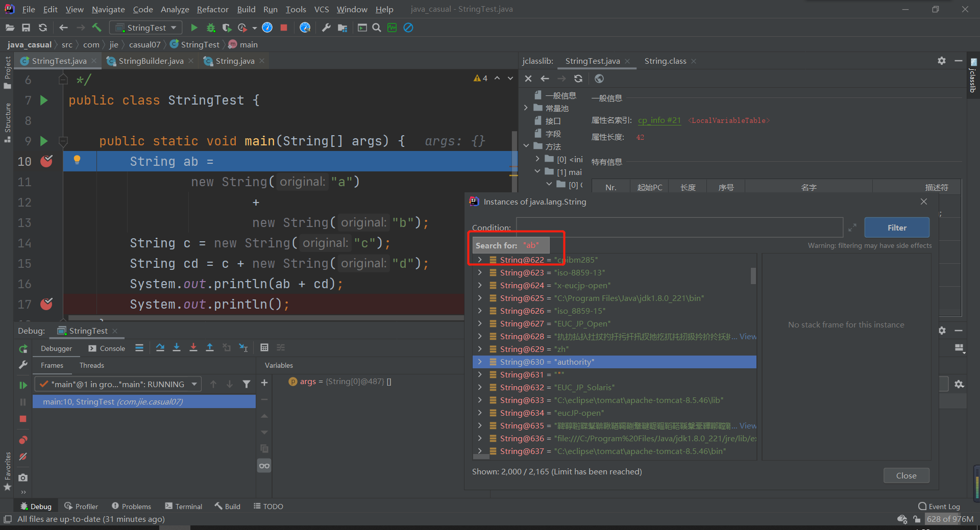
Task: Step into icon in debugger toolbar
Action: [x=177, y=348]
